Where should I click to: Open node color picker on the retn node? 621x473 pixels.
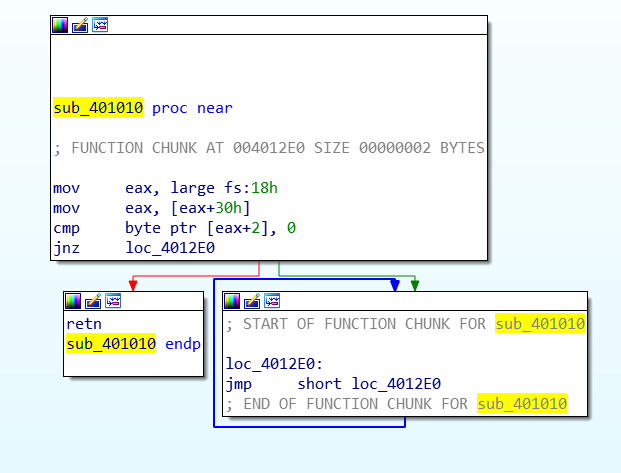pyautogui.click(x=73, y=301)
